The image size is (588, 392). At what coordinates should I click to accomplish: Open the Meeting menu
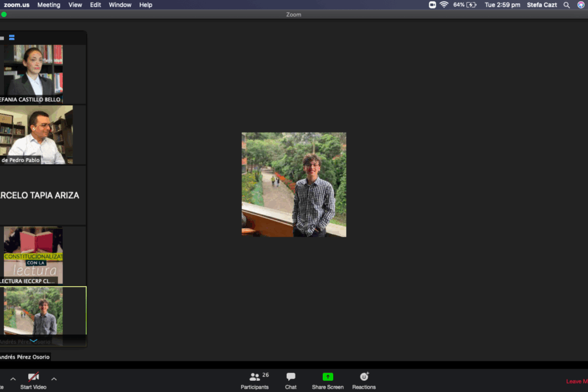click(x=48, y=5)
